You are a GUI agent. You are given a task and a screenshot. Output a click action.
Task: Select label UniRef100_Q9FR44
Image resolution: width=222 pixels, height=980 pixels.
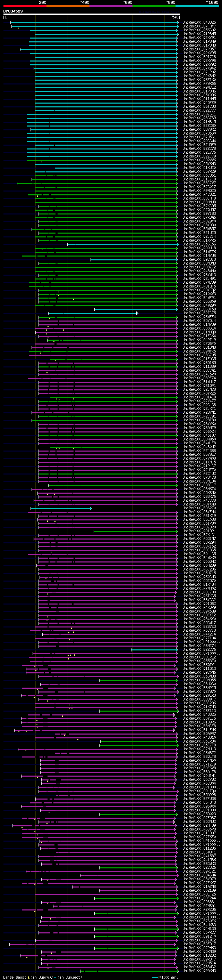tap(199, 899)
